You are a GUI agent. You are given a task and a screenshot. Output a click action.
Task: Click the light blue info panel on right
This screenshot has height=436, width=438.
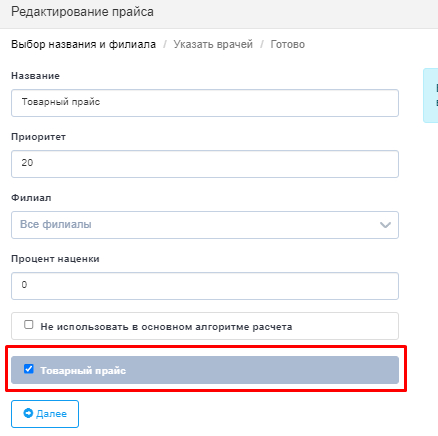click(431, 95)
